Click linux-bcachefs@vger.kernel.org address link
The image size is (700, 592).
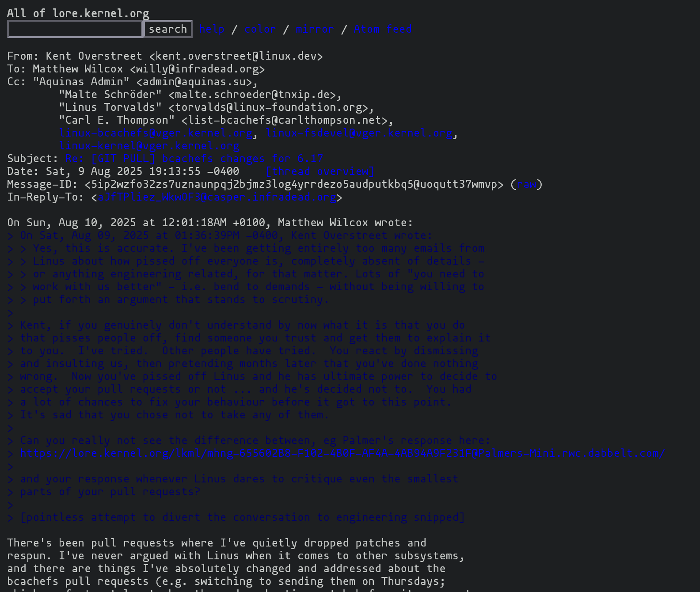pyautogui.click(x=156, y=133)
